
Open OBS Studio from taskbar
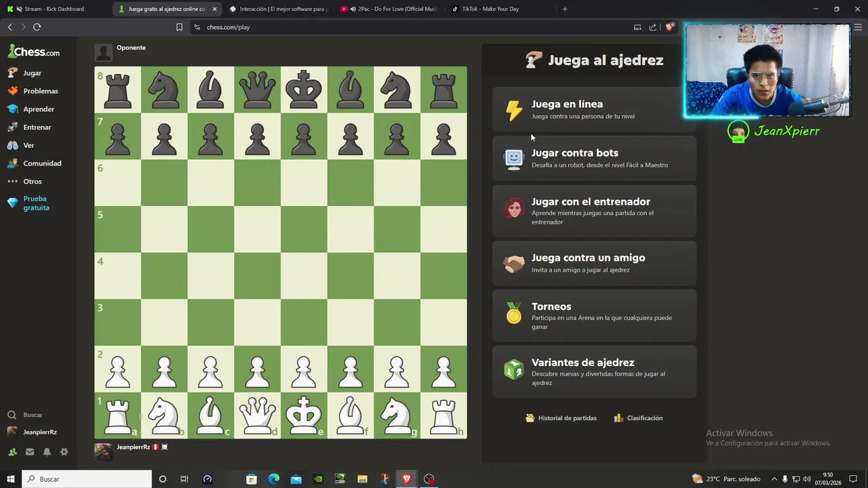(x=429, y=479)
